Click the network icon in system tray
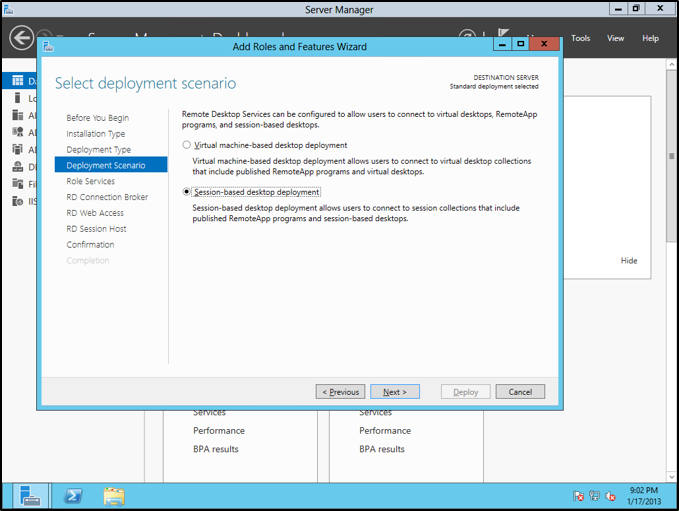The height and width of the screenshot is (511, 679). pos(594,496)
